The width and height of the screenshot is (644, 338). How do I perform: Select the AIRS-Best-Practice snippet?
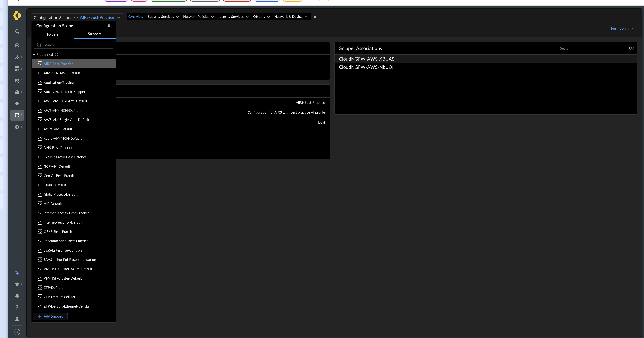(74, 64)
